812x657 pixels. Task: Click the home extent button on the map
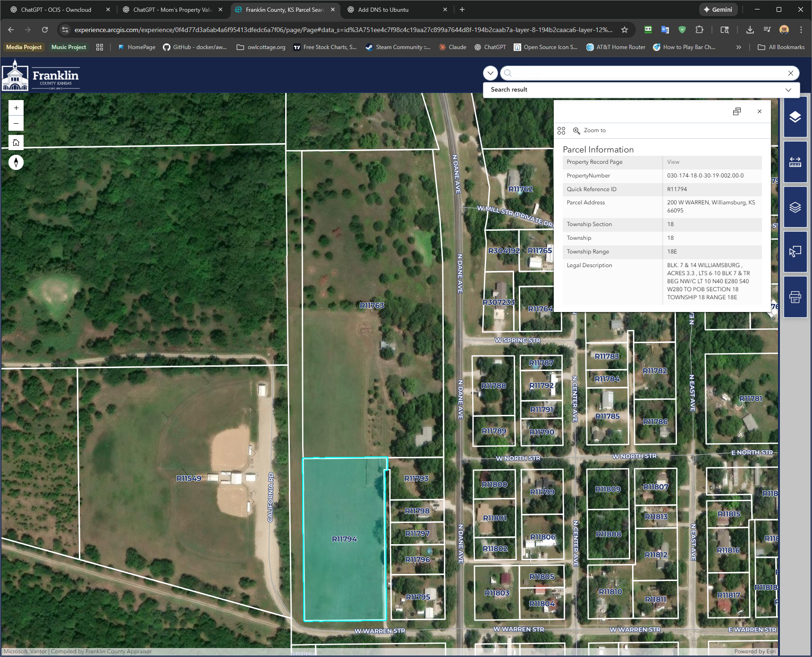click(x=16, y=142)
